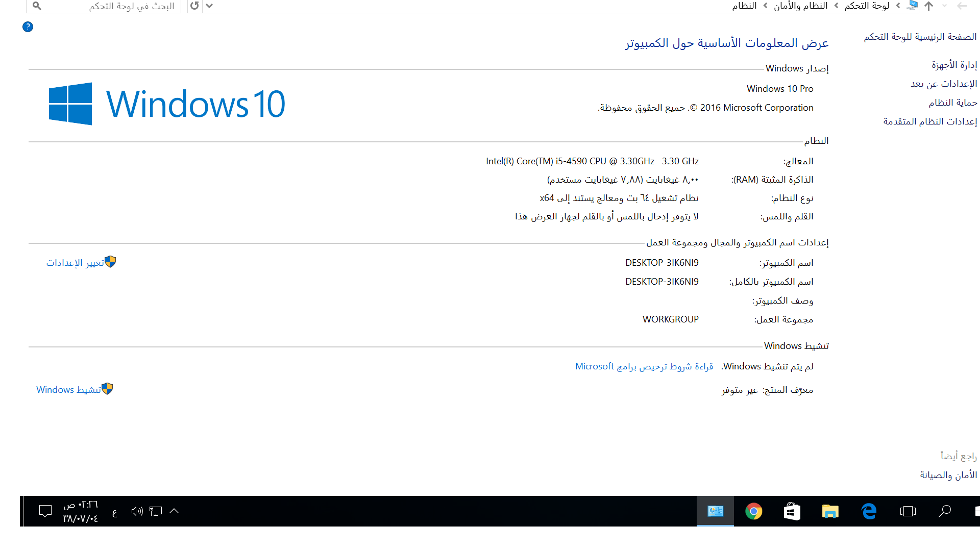980x551 pixels.
Task: Open إدارة الأجهزة device manager link
Action: tap(954, 65)
